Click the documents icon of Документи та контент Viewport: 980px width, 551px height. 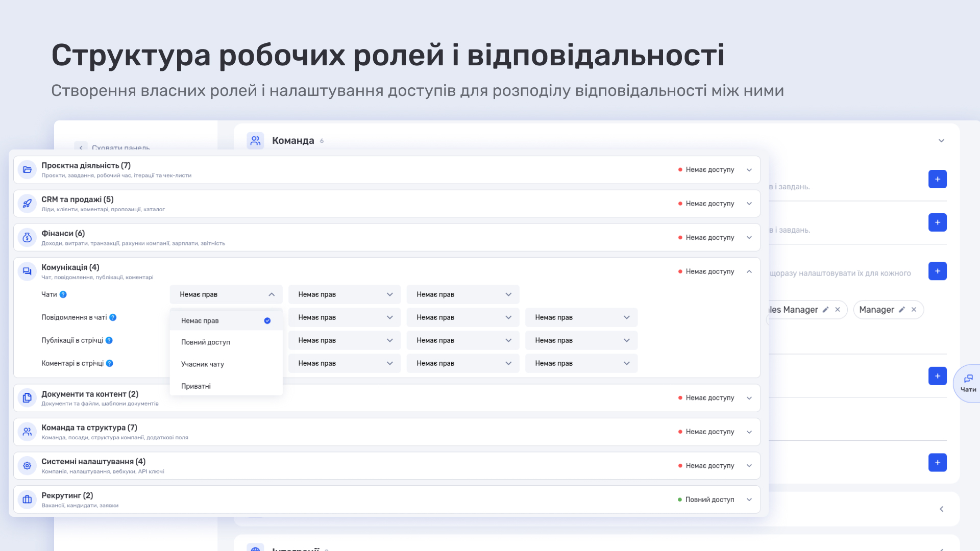pos(27,398)
